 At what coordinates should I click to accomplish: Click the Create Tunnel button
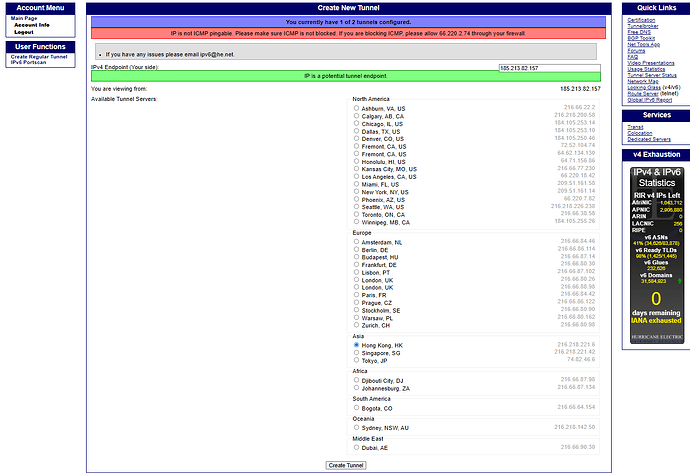pyautogui.click(x=346, y=465)
